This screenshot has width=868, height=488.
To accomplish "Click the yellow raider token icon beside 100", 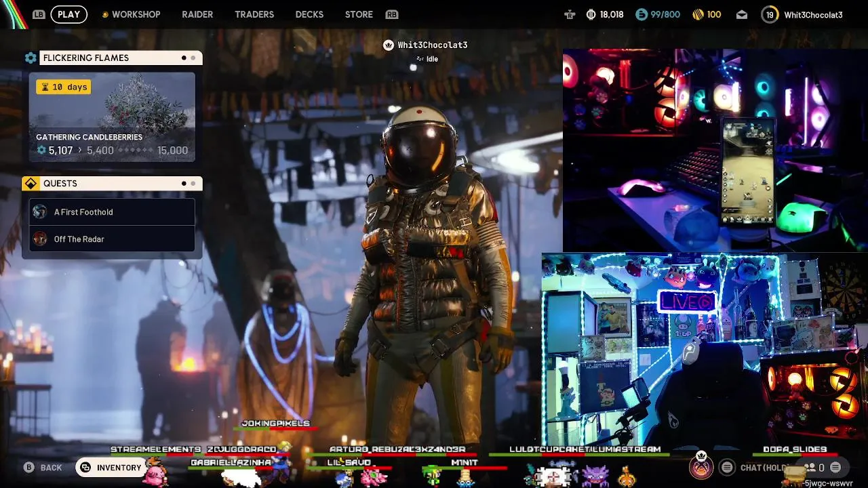I will coord(698,14).
